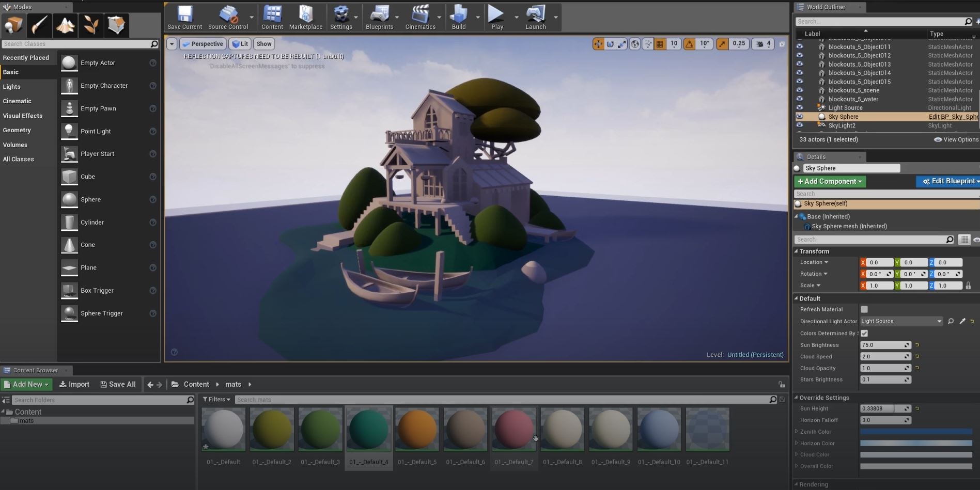Toggle world/local coordinate space icon
The height and width of the screenshot is (490, 980).
tap(635, 44)
